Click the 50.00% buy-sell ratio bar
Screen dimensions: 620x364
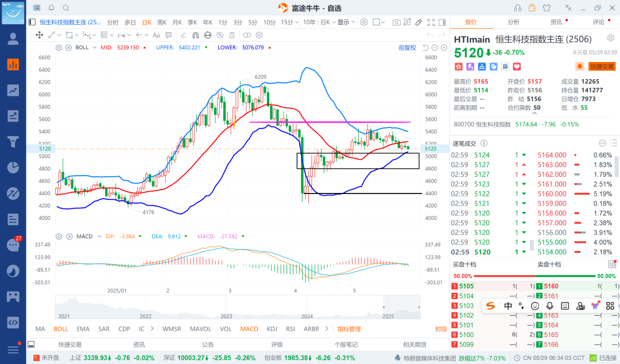(x=534, y=276)
